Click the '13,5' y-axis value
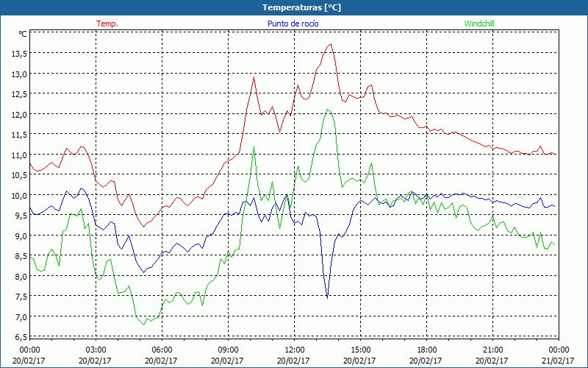Viewport: 588px width, 368px height. pyautogui.click(x=19, y=54)
